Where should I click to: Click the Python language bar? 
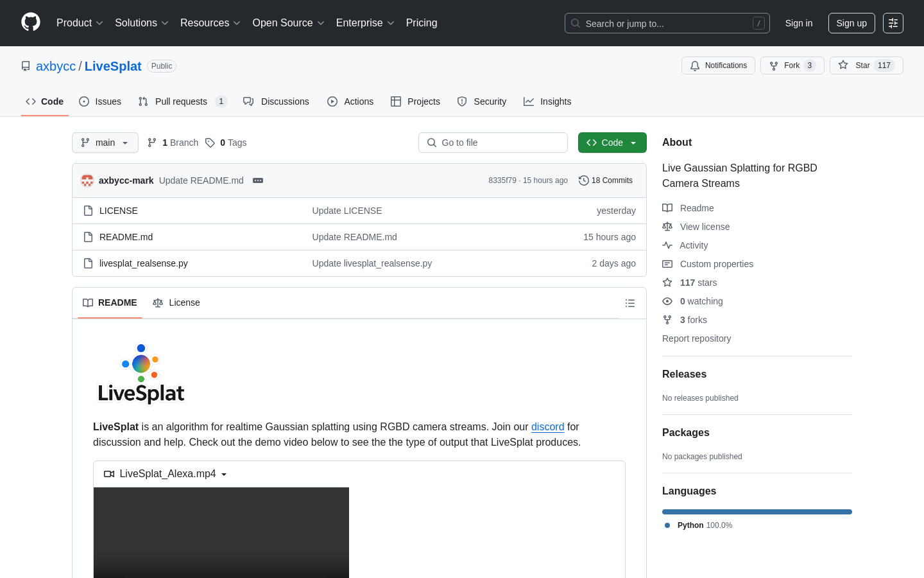coord(757,512)
